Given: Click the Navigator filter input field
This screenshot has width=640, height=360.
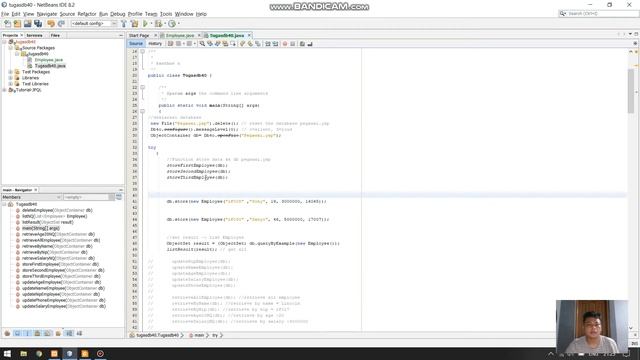Looking at the screenshot, I should tap(86, 197).
